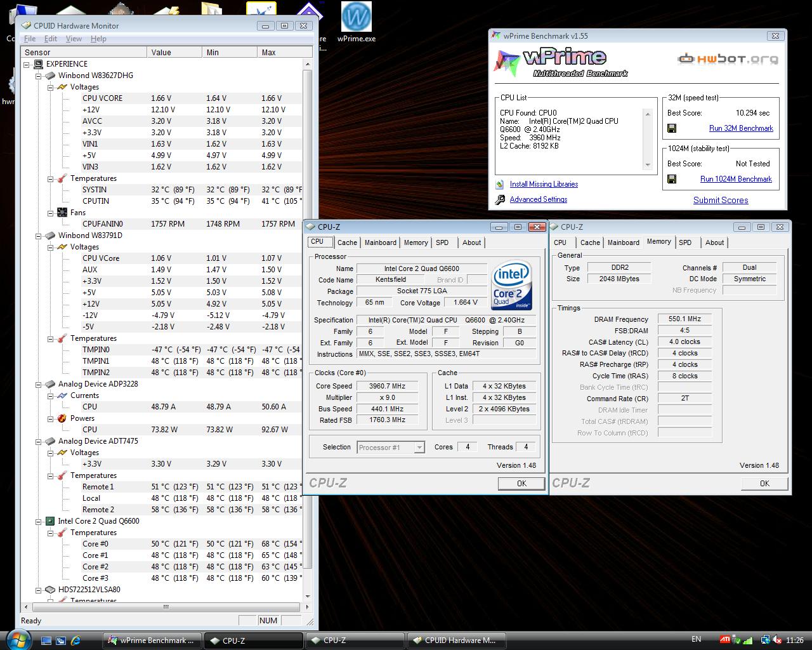Screen dimensions: 812x650
Task: Collapse the Fans node
Action: [51, 213]
